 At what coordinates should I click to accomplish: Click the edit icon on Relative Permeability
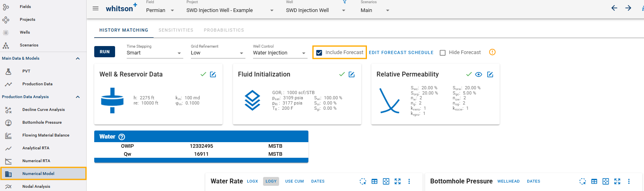click(490, 74)
